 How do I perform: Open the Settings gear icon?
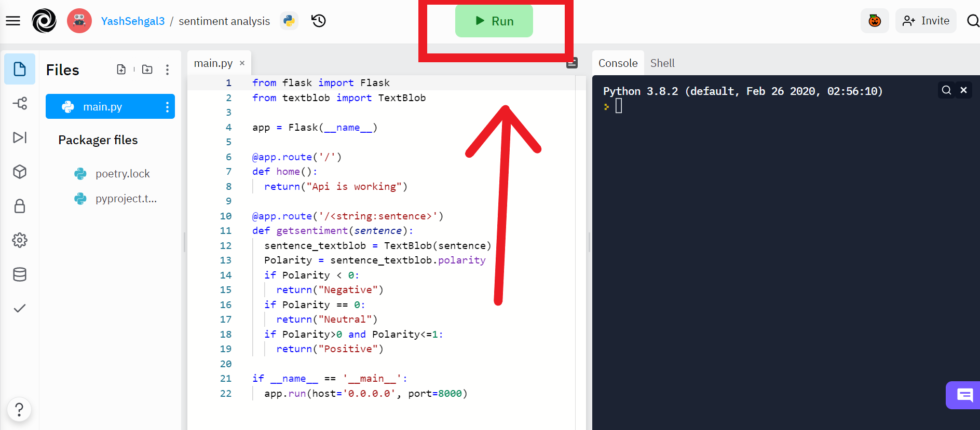20,240
